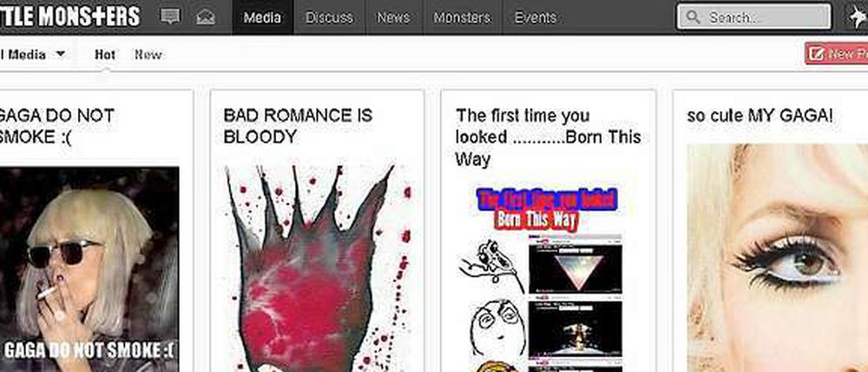The height and width of the screenshot is (372, 868).
Task: Click the pencil icon on New Post
Action: [x=817, y=53]
